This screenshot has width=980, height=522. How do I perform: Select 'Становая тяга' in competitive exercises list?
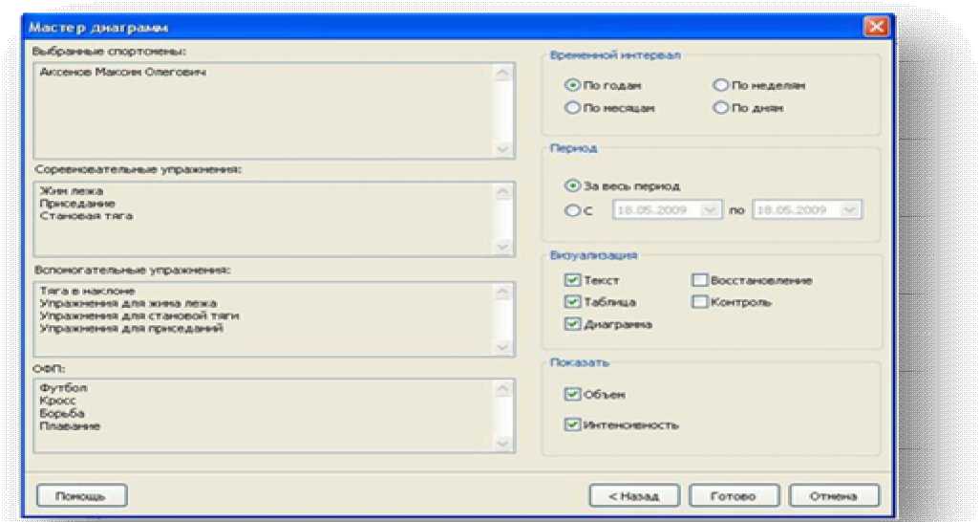pyautogui.click(x=86, y=216)
